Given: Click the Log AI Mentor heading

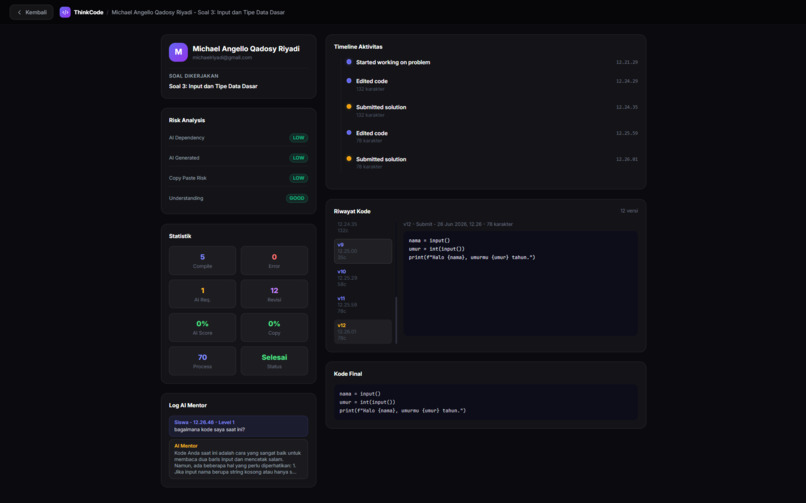Looking at the screenshot, I should point(188,405).
